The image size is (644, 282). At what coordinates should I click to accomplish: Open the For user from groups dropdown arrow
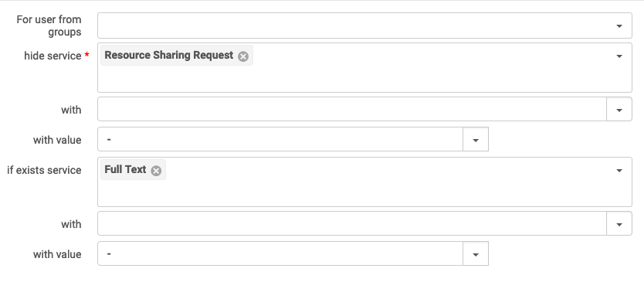tap(619, 26)
